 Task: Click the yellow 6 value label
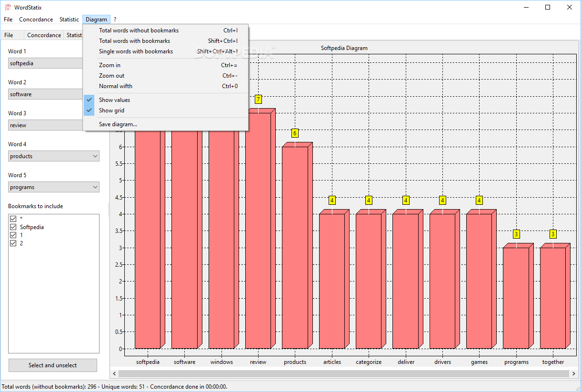tap(295, 133)
